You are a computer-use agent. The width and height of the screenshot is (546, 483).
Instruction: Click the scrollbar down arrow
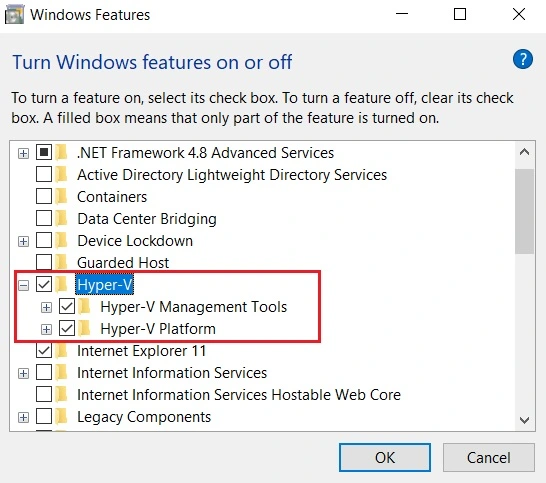pyautogui.click(x=524, y=420)
